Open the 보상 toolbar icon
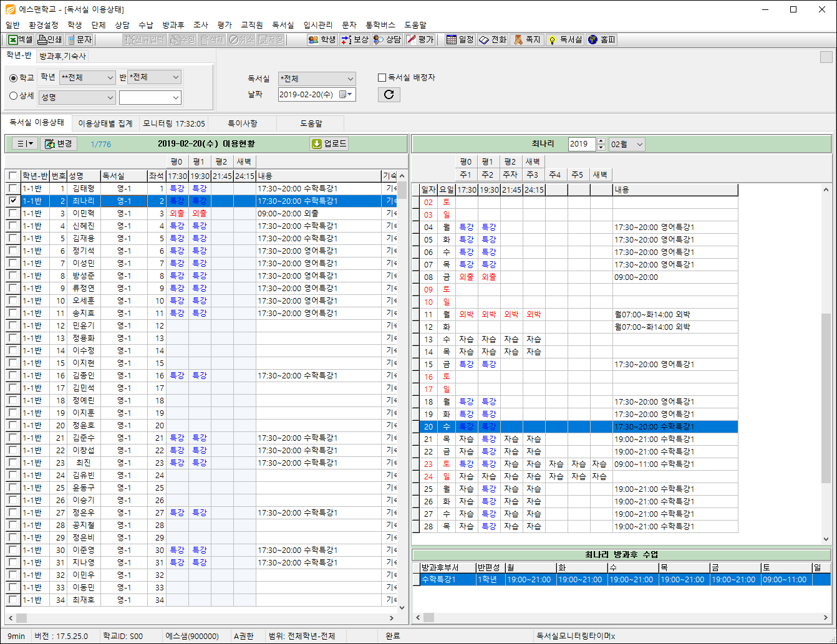The image size is (837, 644). click(355, 39)
